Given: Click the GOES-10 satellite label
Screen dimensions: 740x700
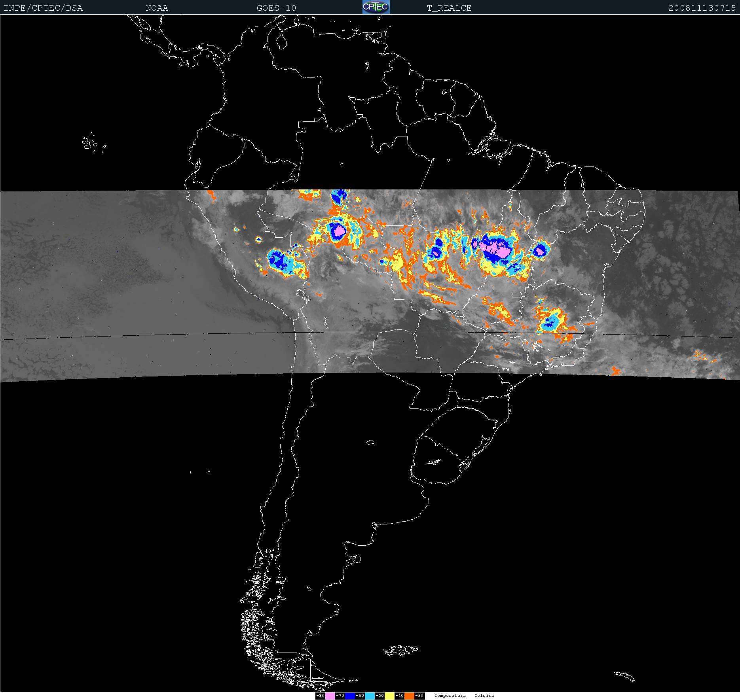Looking at the screenshot, I should click(x=276, y=8).
